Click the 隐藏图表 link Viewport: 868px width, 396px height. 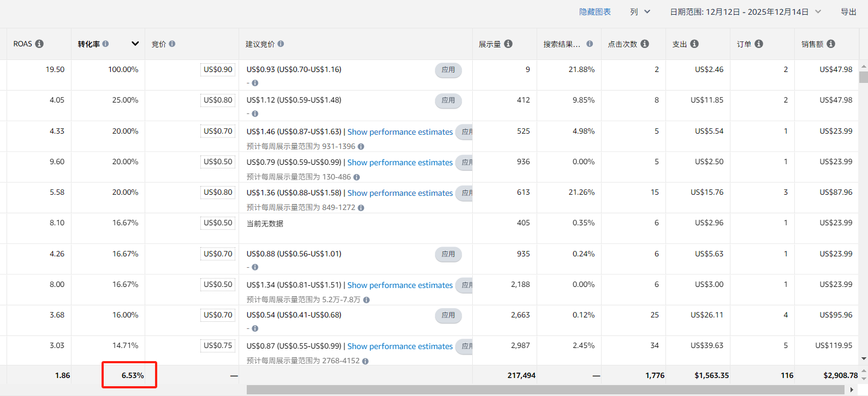click(x=594, y=11)
